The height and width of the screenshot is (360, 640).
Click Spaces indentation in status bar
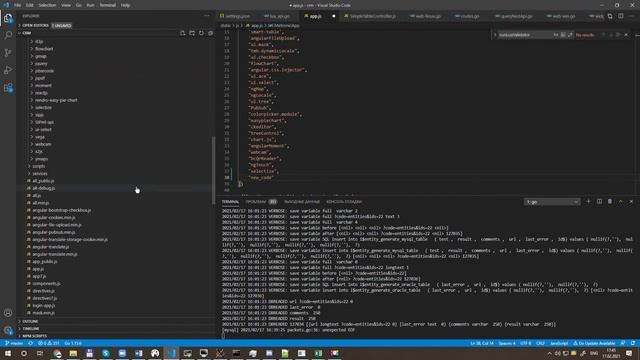(x=507, y=343)
